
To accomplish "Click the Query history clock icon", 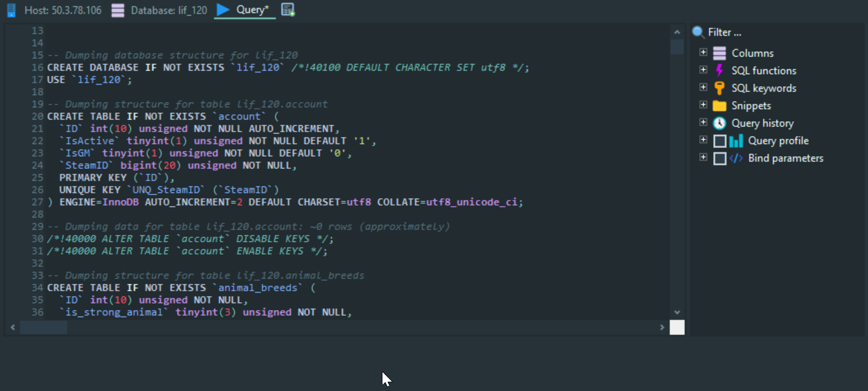I will coord(720,123).
